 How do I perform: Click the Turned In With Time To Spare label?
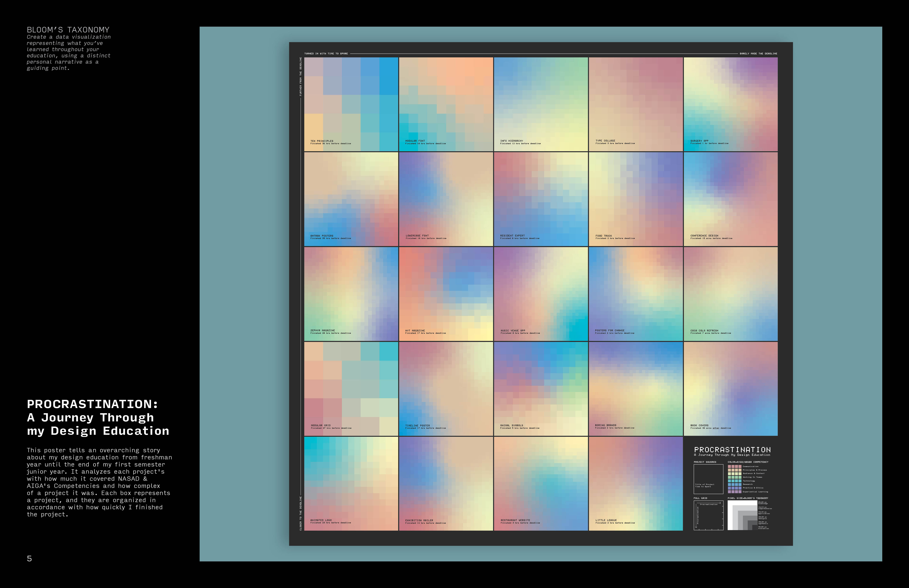coord(326,54)
